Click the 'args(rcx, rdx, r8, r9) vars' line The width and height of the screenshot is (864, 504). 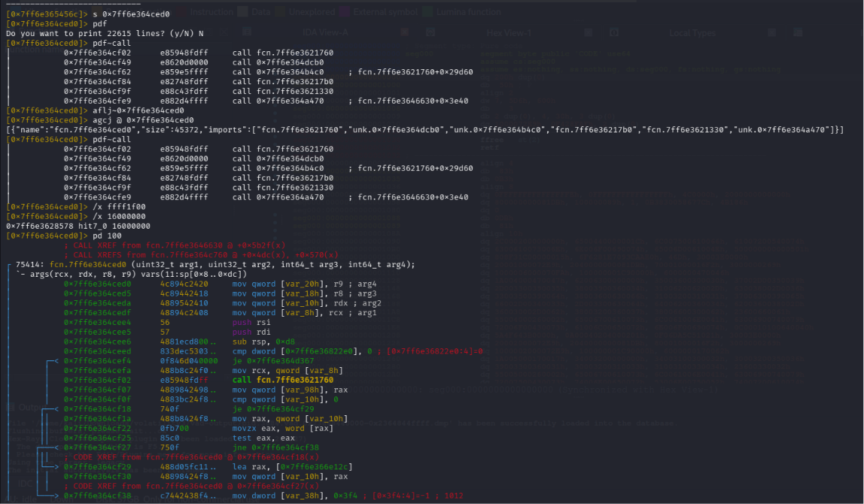pyautogui.click(x=131, y=275)
